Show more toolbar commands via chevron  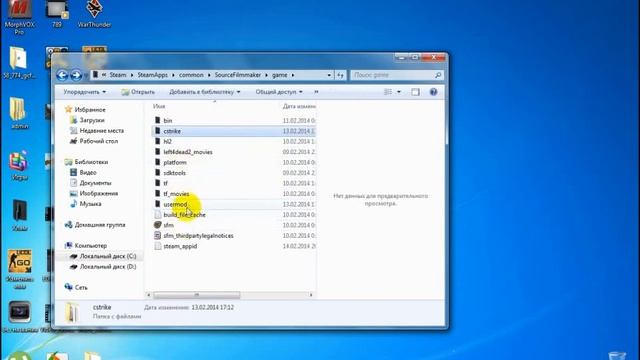tap(316, 92)
